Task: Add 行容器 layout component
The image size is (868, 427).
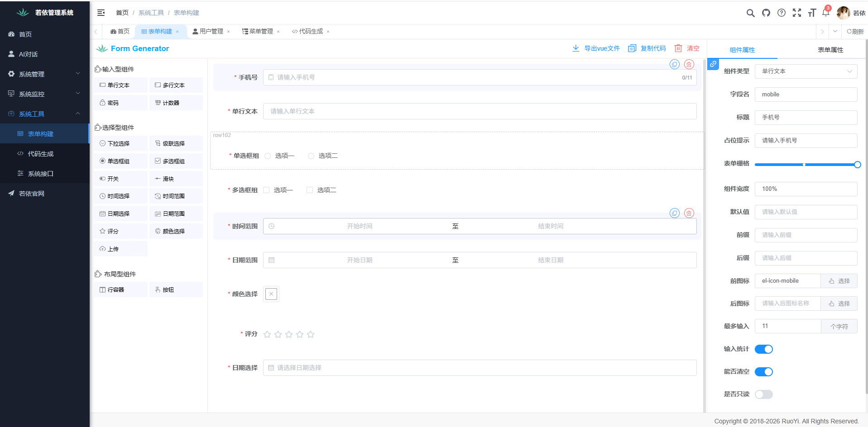Action: [121, 289]
